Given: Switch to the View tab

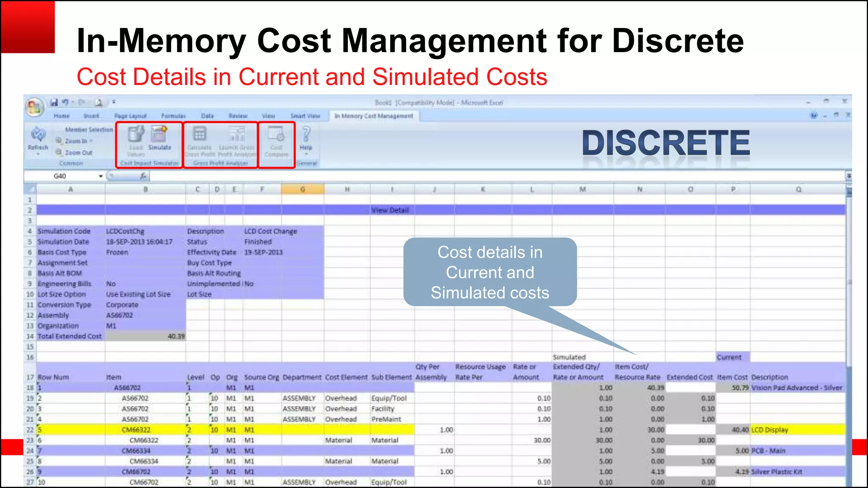Looking at the screenshot, I should point(268,116).
